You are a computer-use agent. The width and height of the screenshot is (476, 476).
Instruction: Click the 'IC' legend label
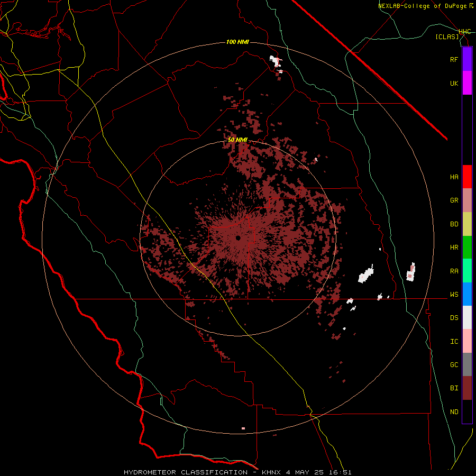454,342
